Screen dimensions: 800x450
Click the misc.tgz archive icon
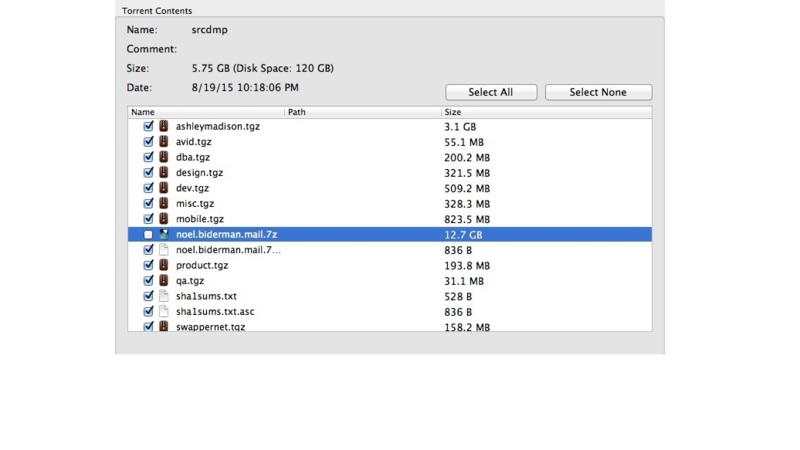pos(164,203)
